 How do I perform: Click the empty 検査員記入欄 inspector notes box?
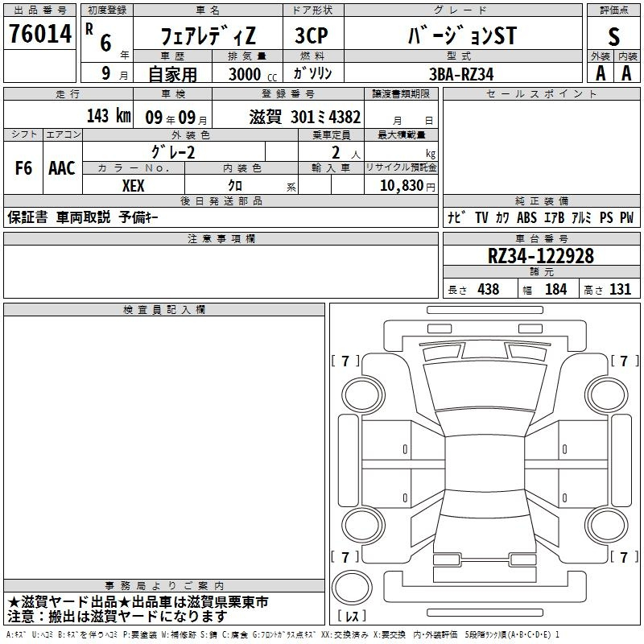[164, 451]
